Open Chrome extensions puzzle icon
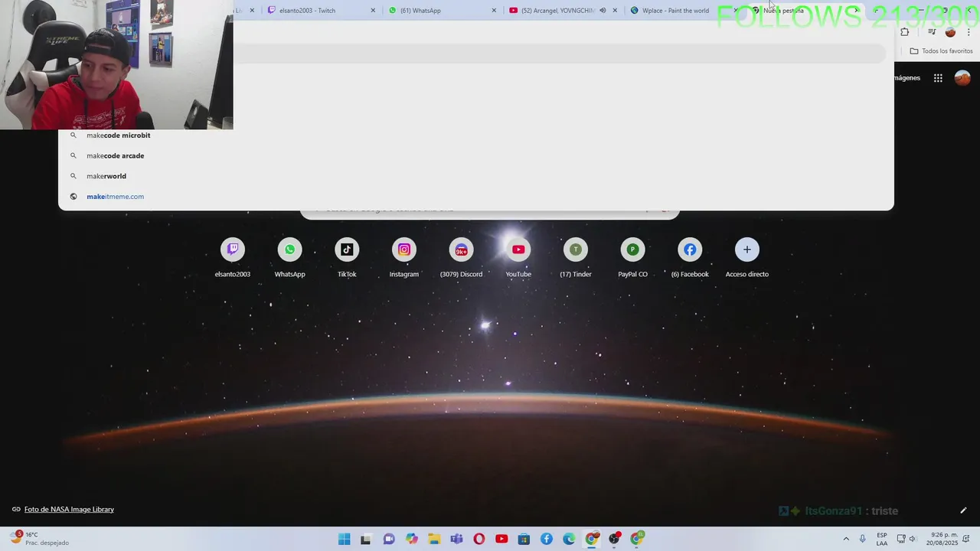 point(905,31)
